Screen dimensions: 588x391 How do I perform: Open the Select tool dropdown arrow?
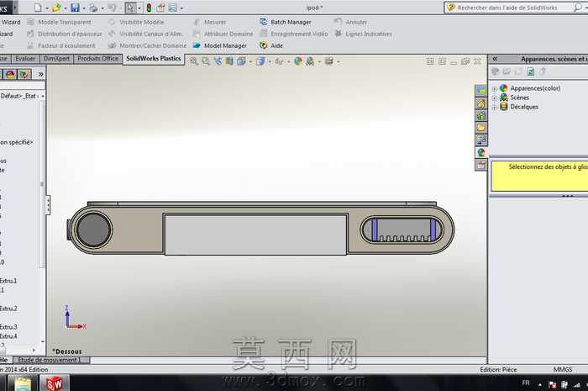139,8
